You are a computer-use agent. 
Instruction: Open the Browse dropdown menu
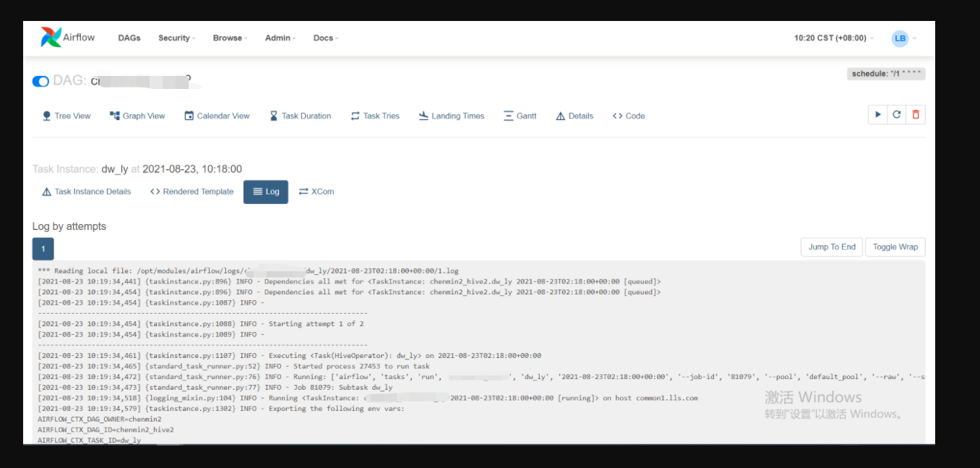click(x=229, y=38)
